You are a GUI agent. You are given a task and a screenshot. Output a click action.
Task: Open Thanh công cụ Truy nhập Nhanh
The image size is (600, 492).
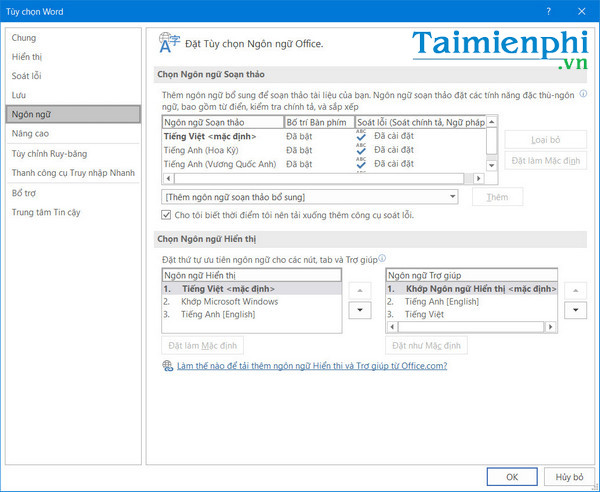(73, 173)
